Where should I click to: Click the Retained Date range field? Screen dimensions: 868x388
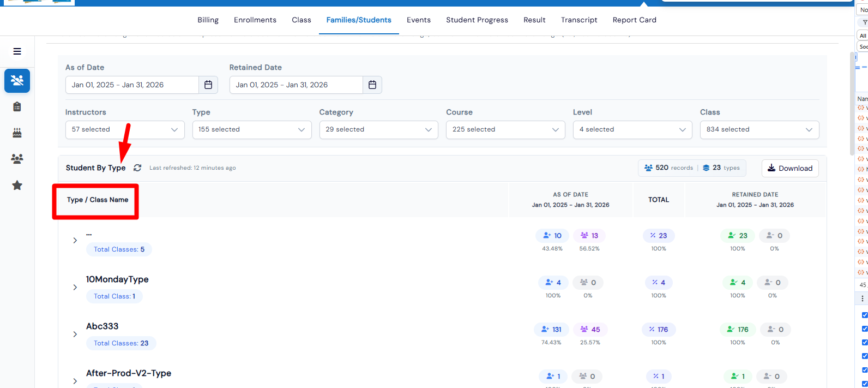[x=296, y=85]
